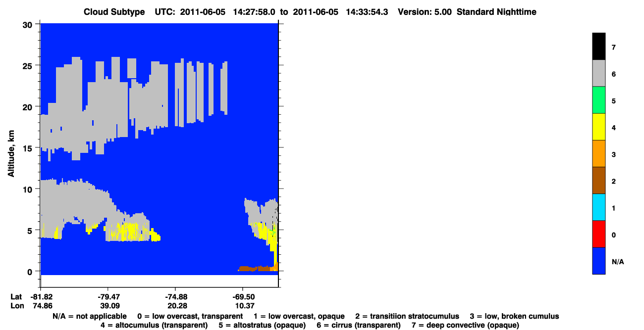The height and width of the screenshot is (330, 644).
Task: Click the y-axis tick label 30
Action: coord(29,24)
